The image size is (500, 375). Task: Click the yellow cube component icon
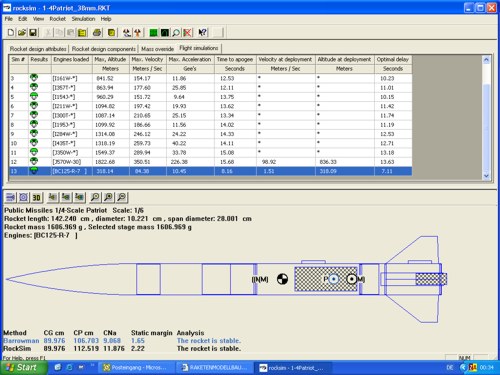pyautogui.click(x=112, y=32)
